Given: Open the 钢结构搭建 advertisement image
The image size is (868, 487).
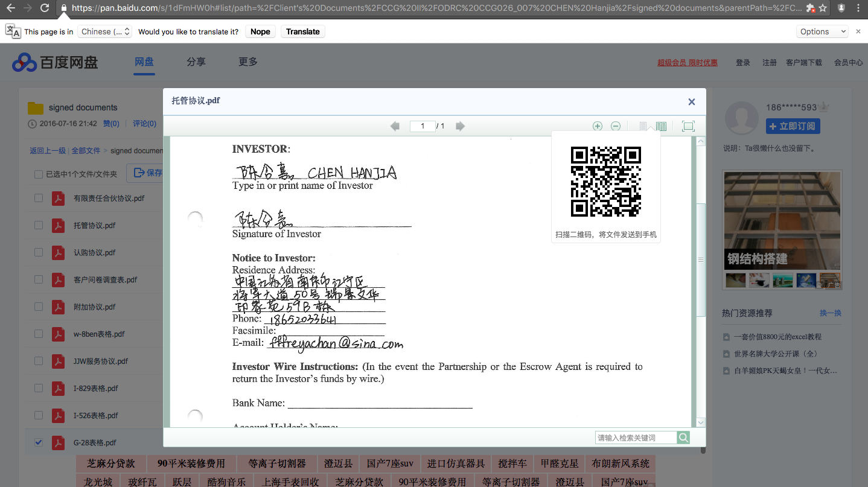Looking at the screenshot, I should [x=782, y=220].
